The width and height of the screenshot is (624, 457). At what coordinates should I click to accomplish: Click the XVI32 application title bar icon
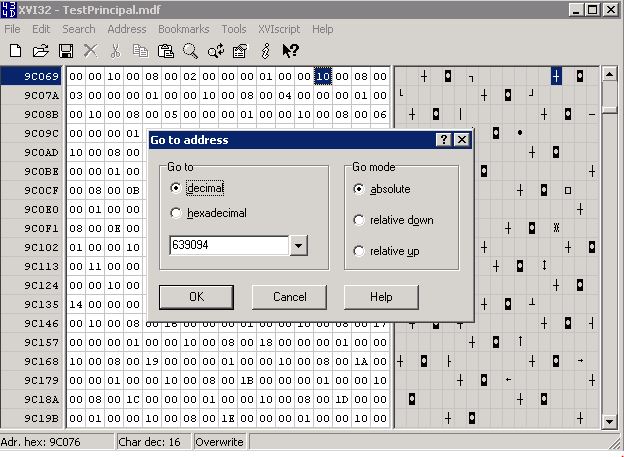click(9, 10)
